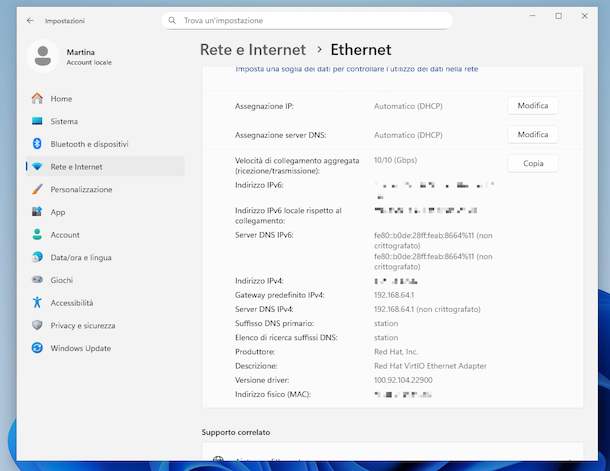
Task: Open the Accessibilità section
Action: click(x=105, y=303)
